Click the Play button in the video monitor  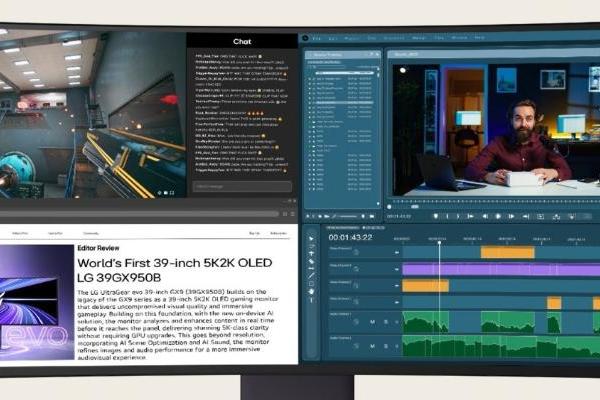pyautogui.click(x=498, y=216)
